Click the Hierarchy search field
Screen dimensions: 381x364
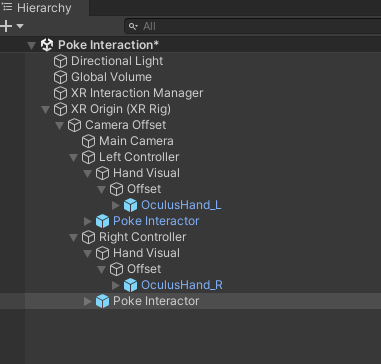[x=253, y=26]
